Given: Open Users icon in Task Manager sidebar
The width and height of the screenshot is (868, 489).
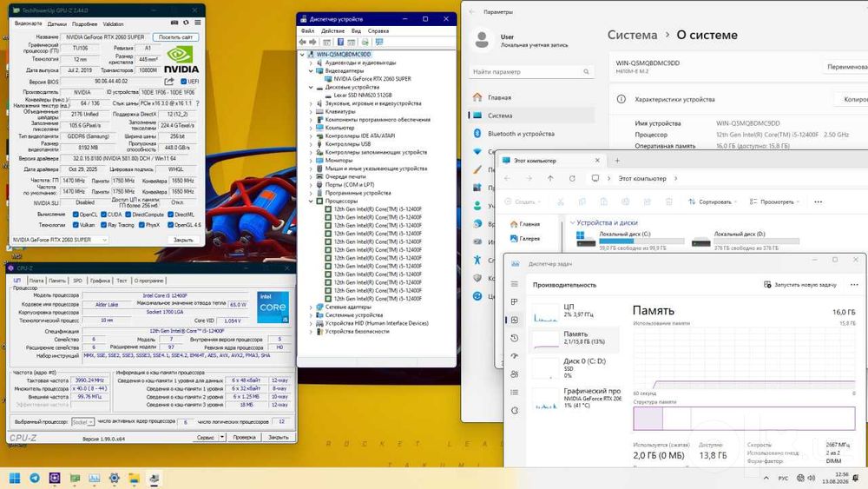Looking at the screenshot, I should (514, 374).
